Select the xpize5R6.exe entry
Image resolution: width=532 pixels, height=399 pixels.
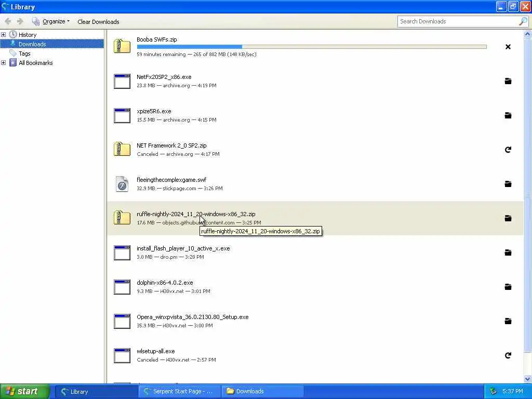315,115
